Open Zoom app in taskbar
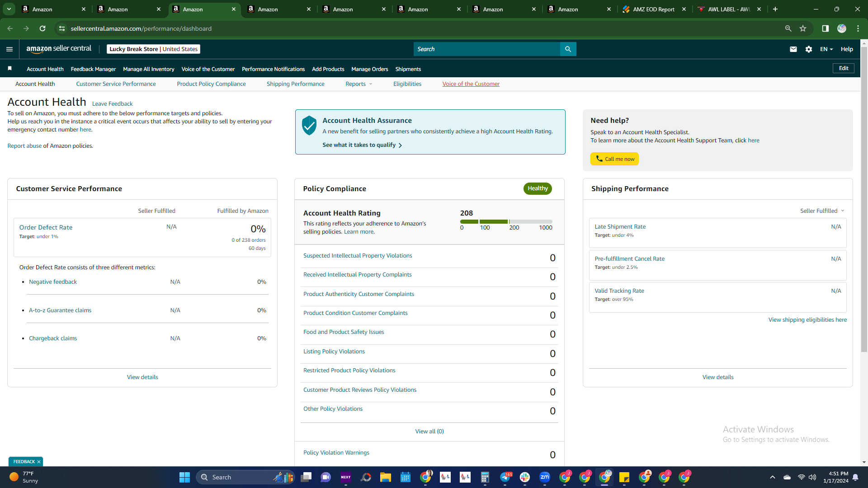This screenshot has height=488, width=868. (545, 477)
